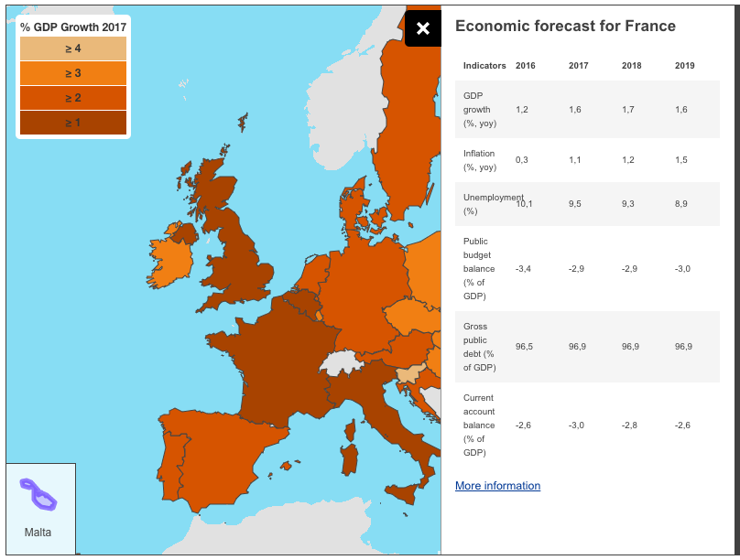Click the grey Switzerland area on the map
This screenshot has height=560, width=740.
(x=340, y=361)
